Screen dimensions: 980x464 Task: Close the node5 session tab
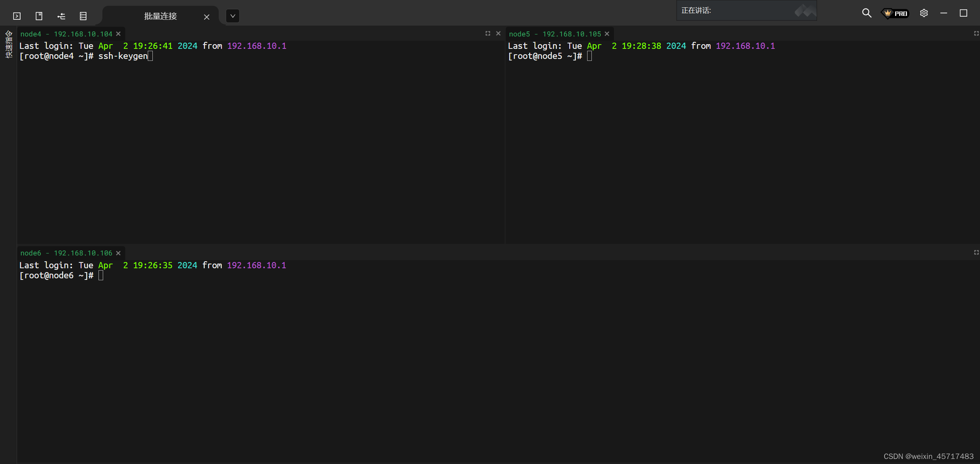coord(607,34)
